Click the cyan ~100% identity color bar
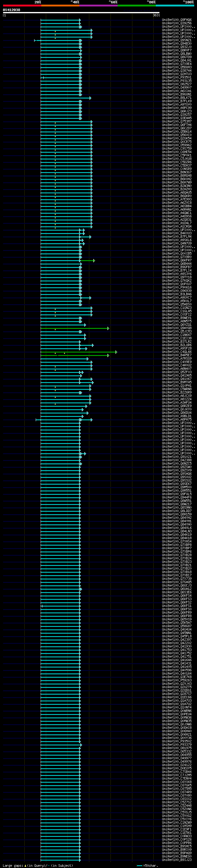This screenshot has width=197, height=868. [x=175, y=6]
